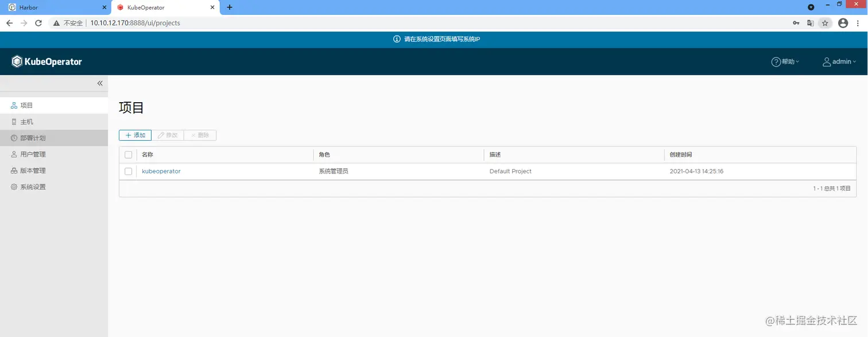
Task: Click the address bar URL
Action: 135,23
